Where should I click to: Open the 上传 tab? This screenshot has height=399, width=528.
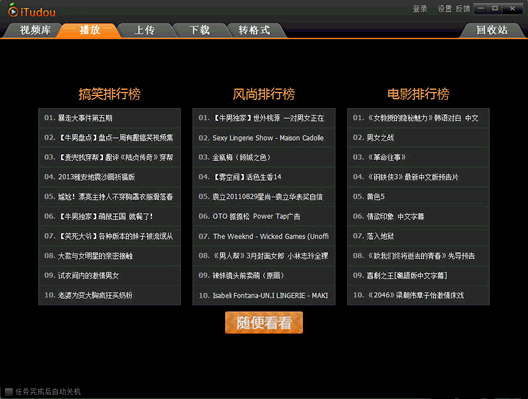click(x=145, y=30)
